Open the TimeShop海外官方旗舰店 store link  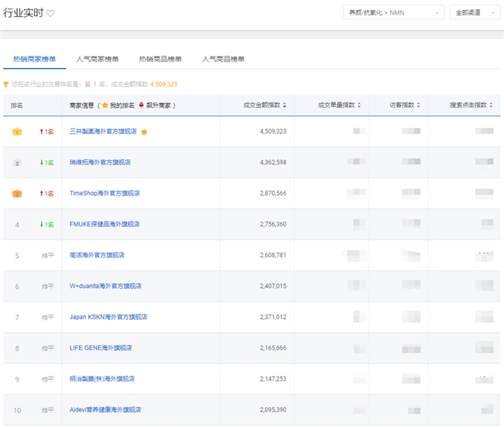click(105, 193)
